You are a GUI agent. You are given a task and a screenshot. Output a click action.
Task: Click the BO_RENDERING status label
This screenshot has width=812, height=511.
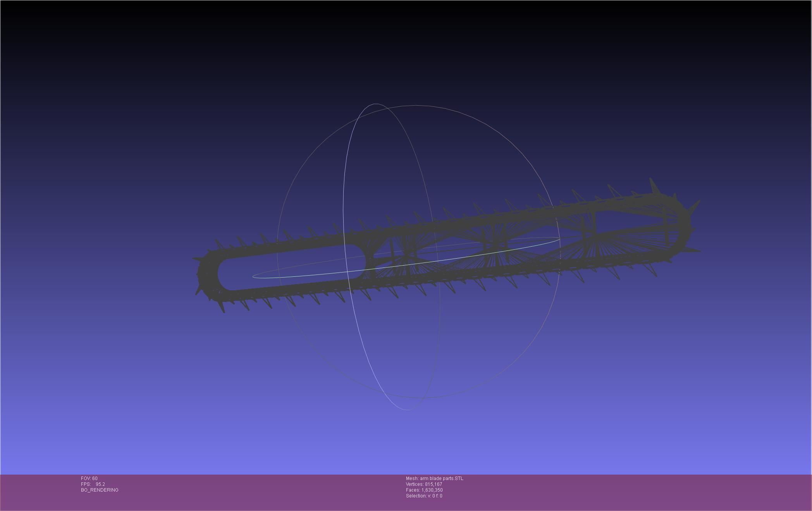click(100, 490)
